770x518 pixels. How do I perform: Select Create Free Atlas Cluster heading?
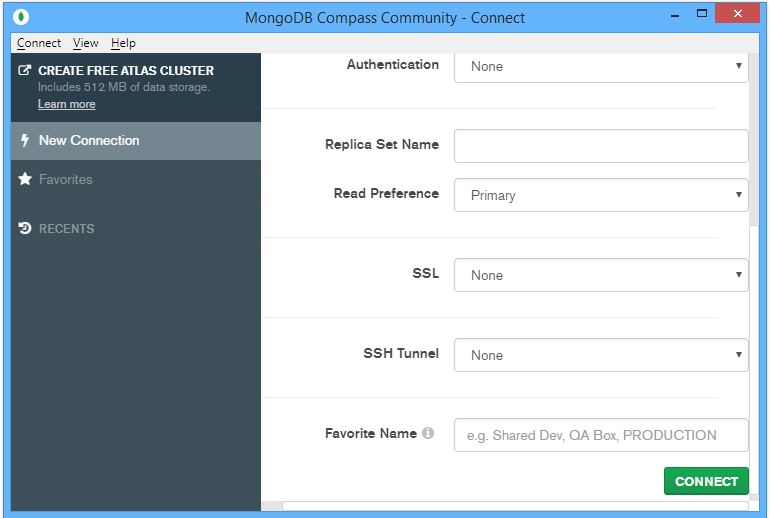(126, 71)
